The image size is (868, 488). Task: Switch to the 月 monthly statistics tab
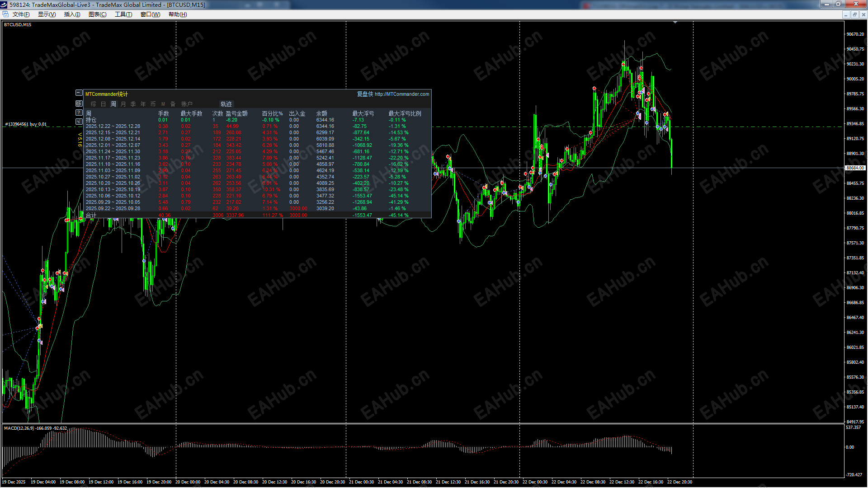123,104
